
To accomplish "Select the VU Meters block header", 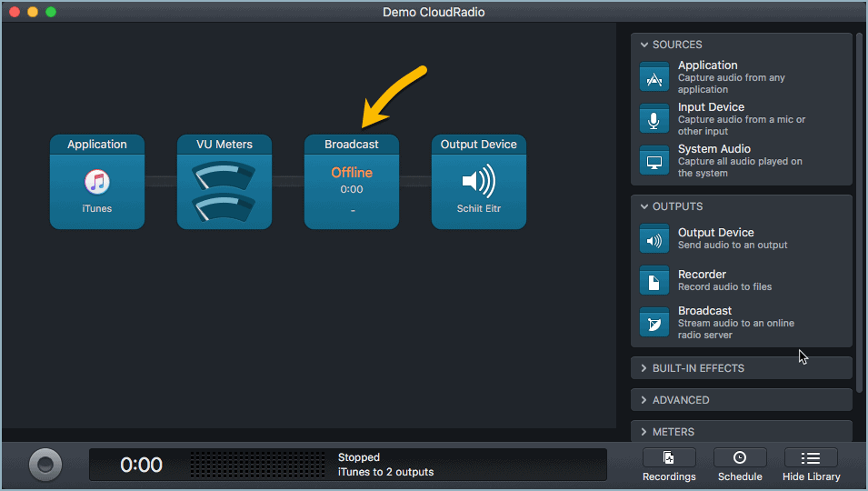I will pos(224,145).
